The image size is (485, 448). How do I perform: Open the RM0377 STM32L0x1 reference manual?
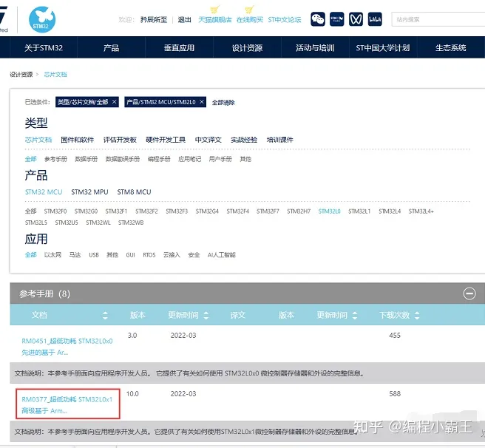pos(67,405)
